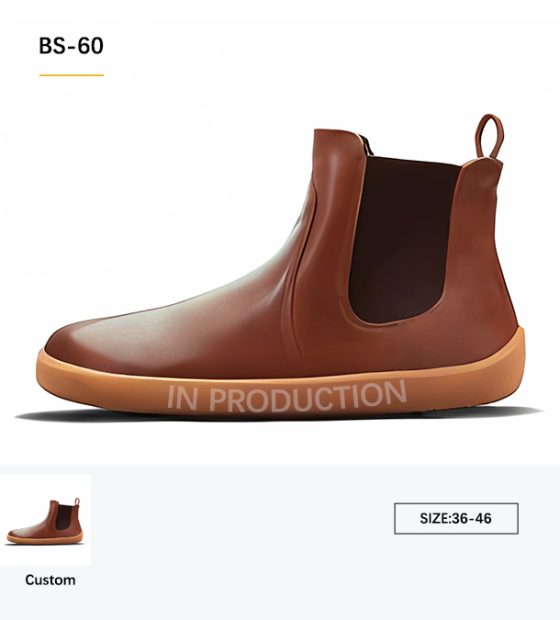Select the yellow underline beneath BS-60
560x620 pixels.
72,75
